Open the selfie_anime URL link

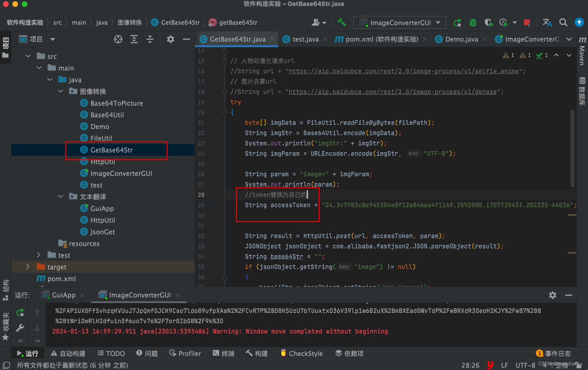point(404,71)
